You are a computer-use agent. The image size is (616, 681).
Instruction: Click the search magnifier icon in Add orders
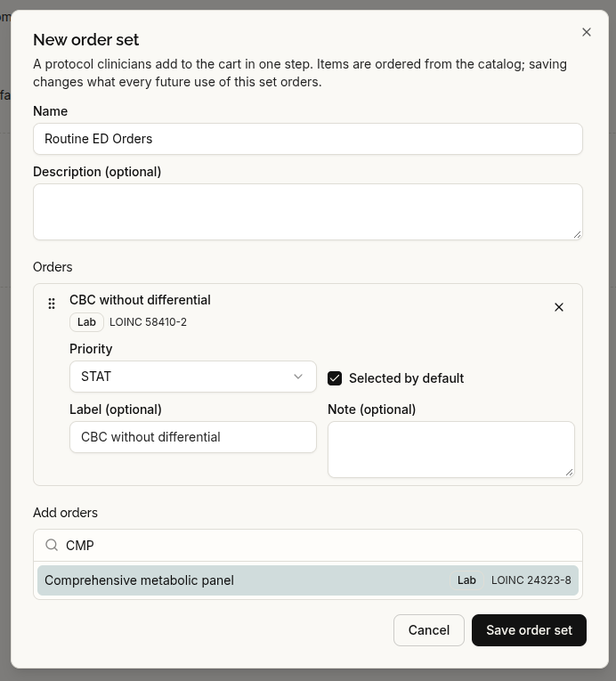(52, 545)
